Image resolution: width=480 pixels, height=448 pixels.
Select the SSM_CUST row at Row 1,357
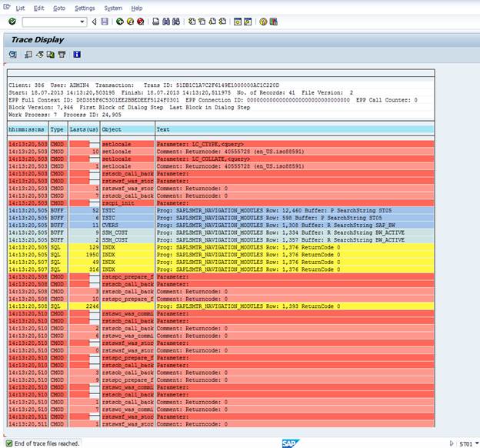coord(221,240)
